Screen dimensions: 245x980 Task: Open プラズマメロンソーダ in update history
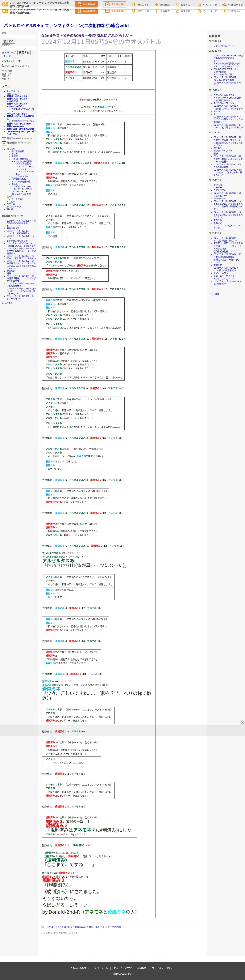point(224,46)
